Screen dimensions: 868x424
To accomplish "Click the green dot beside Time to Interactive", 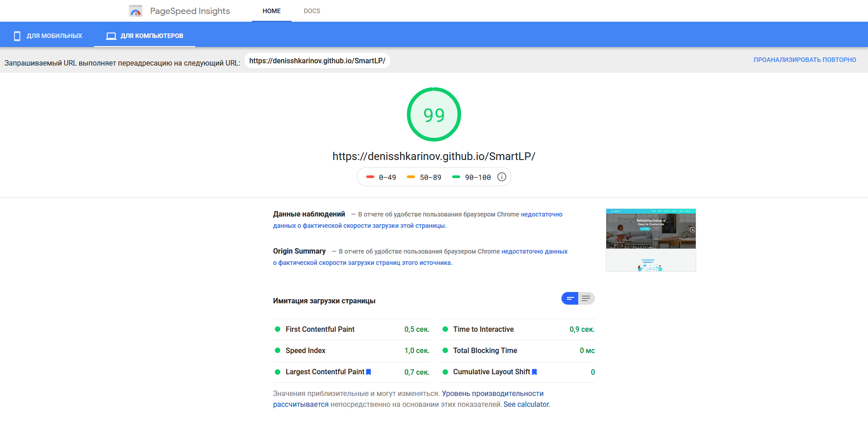I will click(x=445, y=329).
